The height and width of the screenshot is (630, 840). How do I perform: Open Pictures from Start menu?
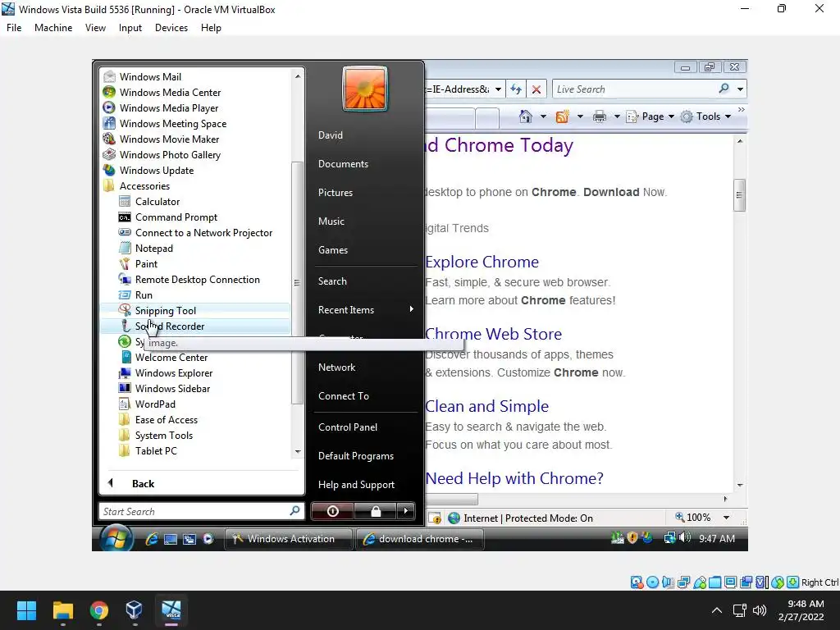(x=336, y=192)
